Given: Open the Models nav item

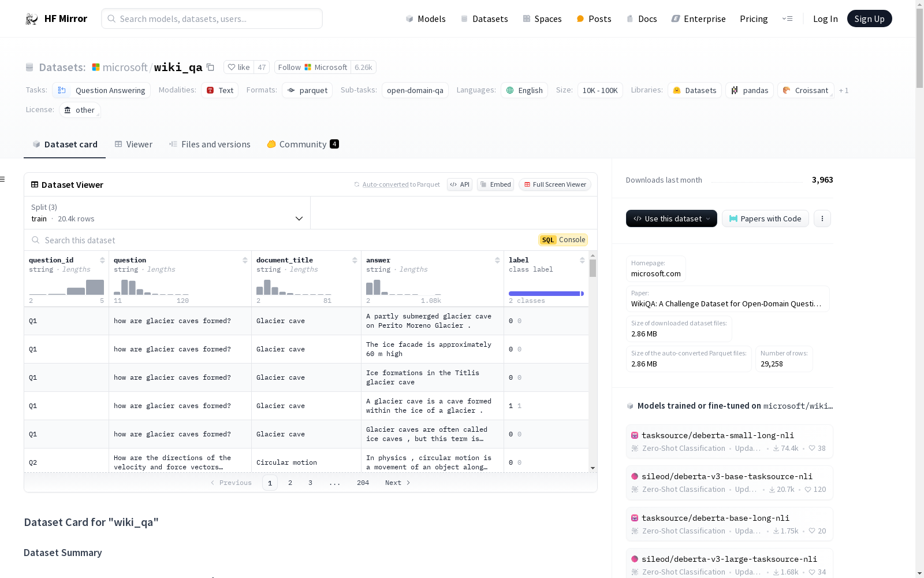Looking at the screenshot, I should [x=425, y=18].
